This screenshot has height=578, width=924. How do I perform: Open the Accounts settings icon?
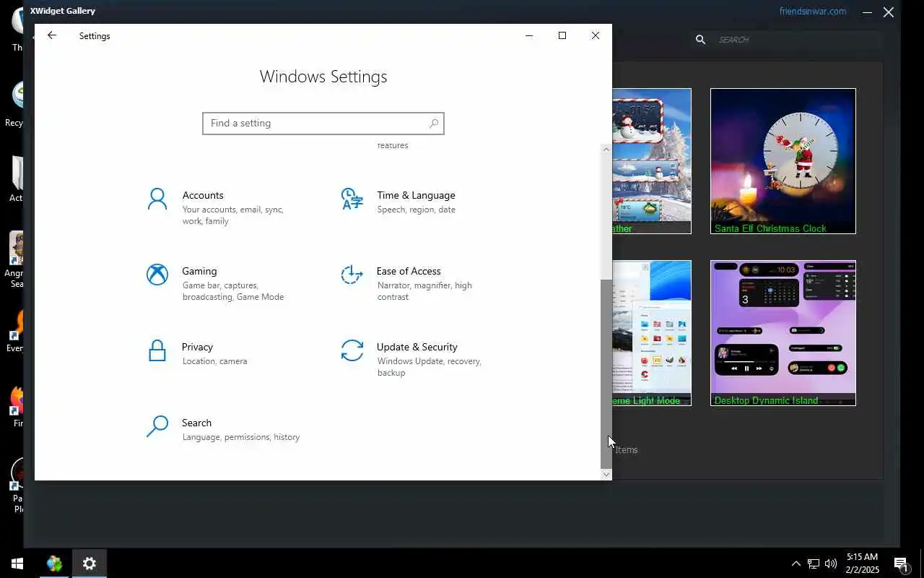coord(157,199)
